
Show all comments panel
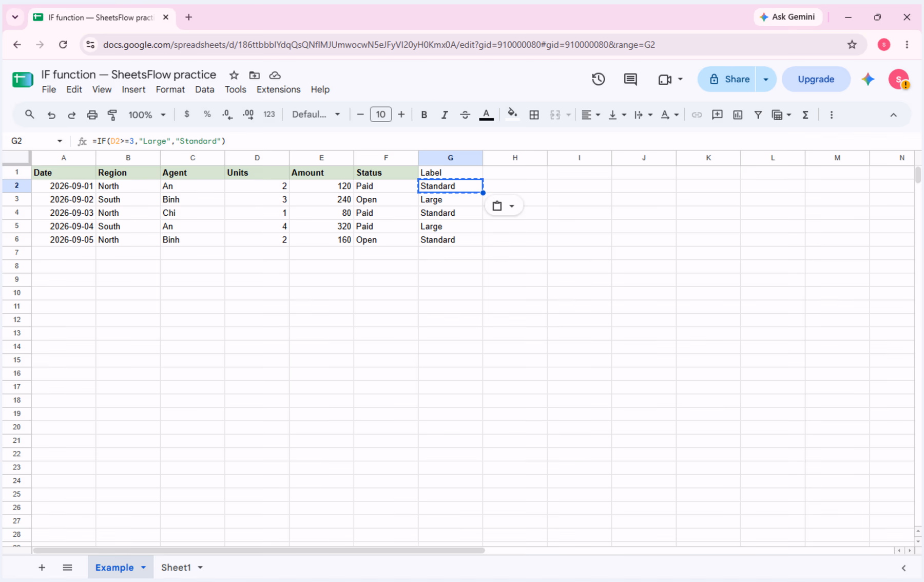[x=630, y=79]
